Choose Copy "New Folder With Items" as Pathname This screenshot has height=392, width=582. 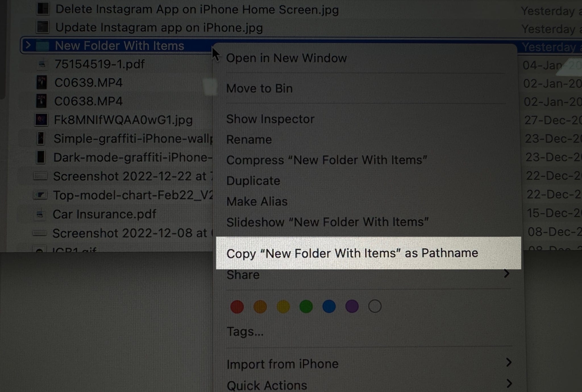tap(369, 253)
